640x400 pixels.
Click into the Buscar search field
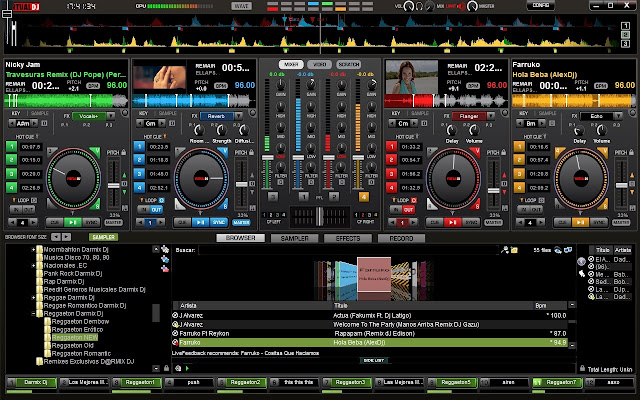348,250
